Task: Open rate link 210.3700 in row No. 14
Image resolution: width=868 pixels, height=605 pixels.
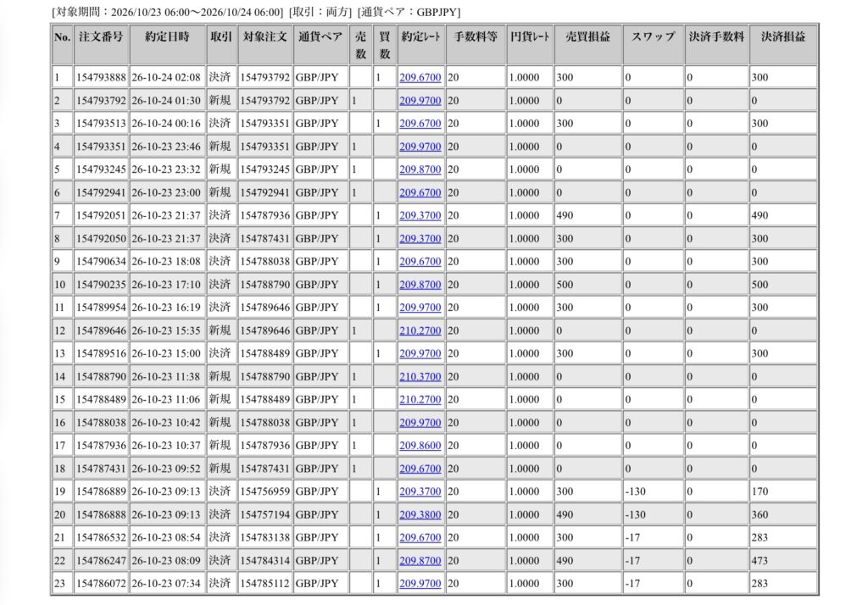Action: click(x=420, y=376)
